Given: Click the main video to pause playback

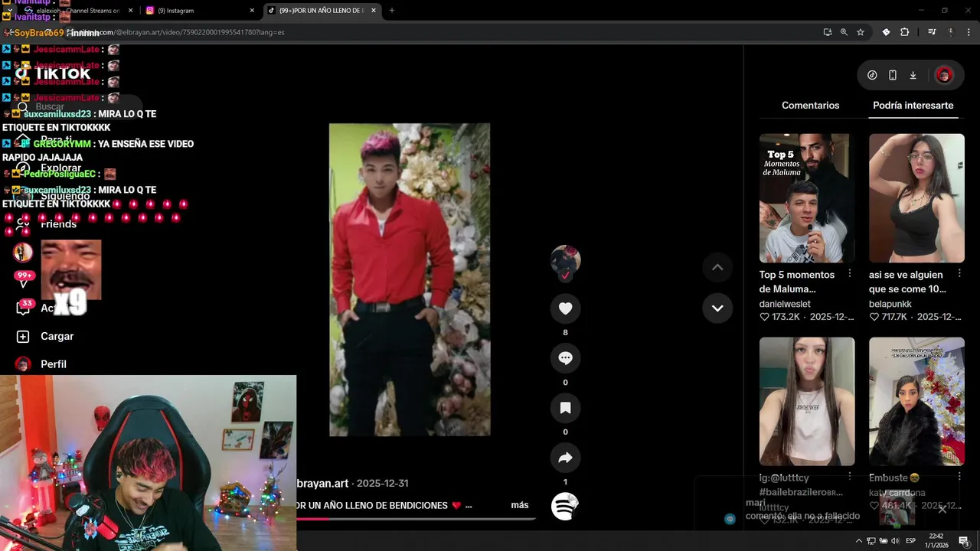Looking at the screenshot, I should [410, 280].
